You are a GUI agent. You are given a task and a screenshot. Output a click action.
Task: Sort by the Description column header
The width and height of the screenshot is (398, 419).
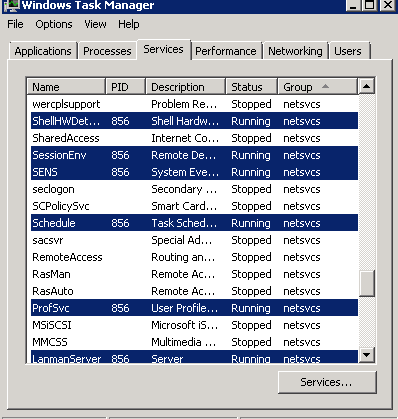[185, 87]
